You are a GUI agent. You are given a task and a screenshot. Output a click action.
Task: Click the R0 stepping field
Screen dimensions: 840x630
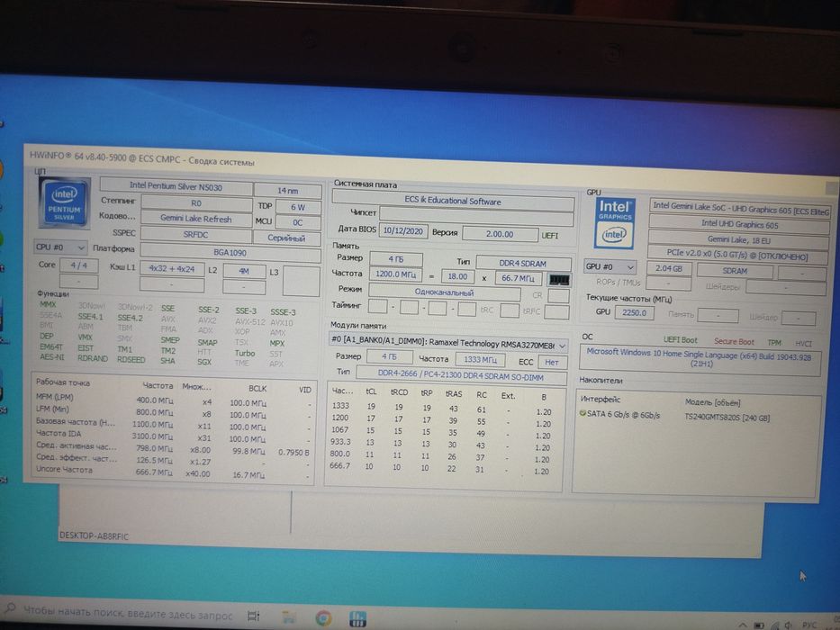[196, 203]
